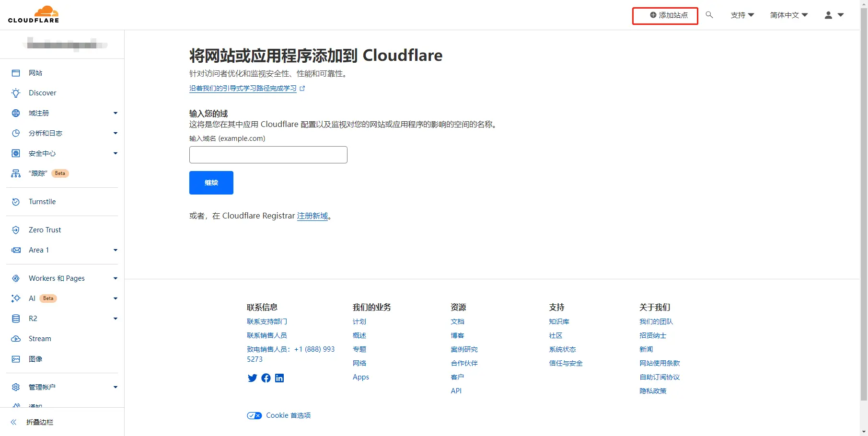Open the 文档 footer link

click(458, 321)
